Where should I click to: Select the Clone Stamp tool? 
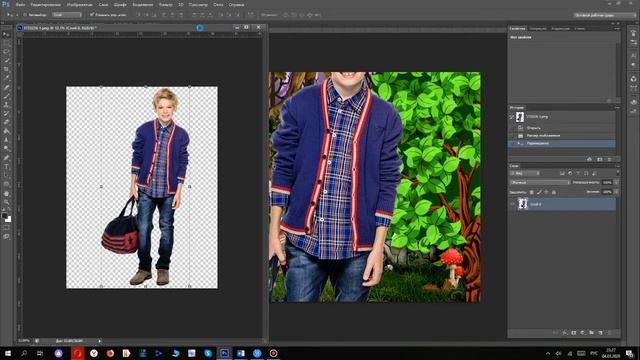[7, 104]
